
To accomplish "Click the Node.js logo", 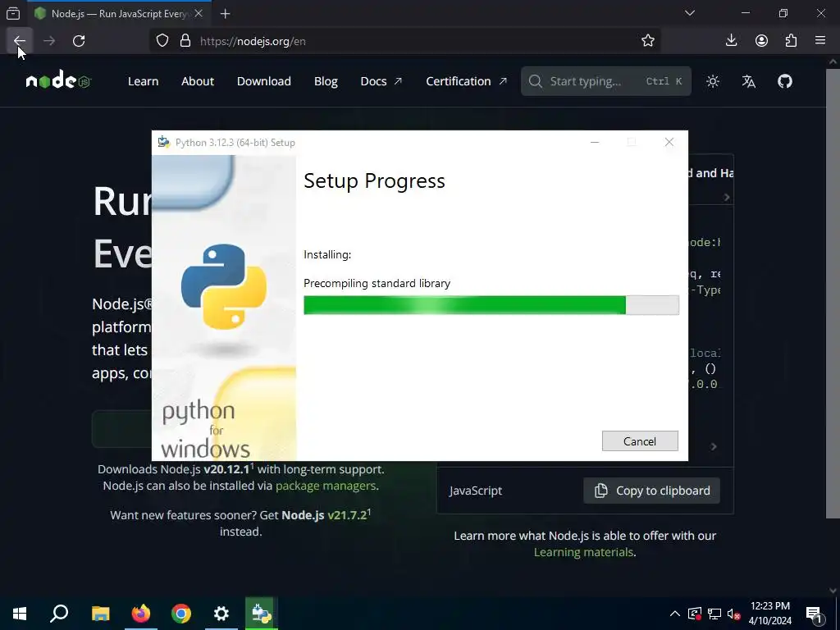I will [58, 81].
